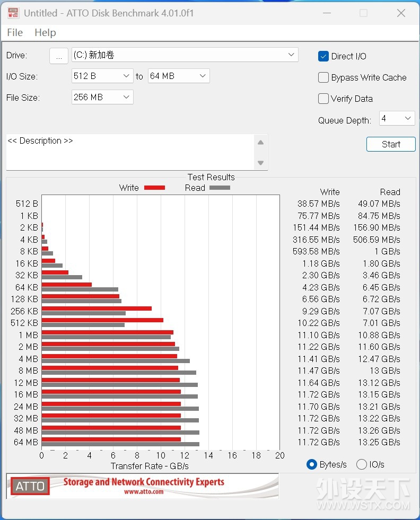
Task: Click the gray Read legend swatch
Action: click(220, 188)
